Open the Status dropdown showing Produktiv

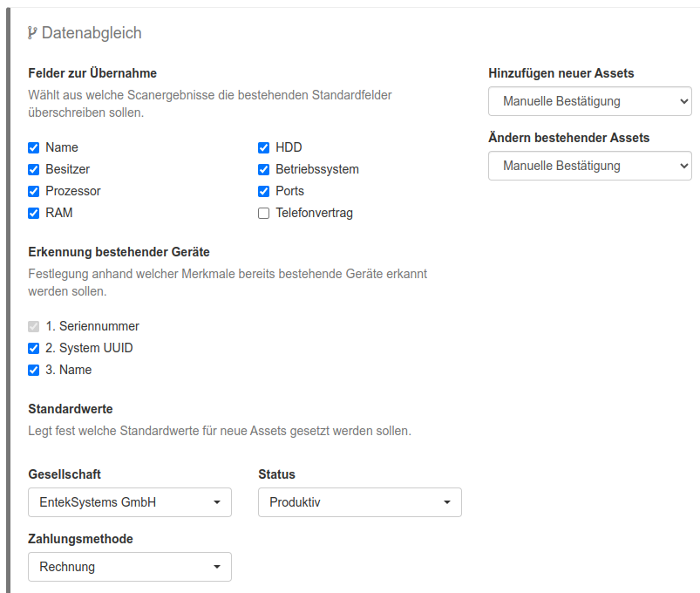360,502
